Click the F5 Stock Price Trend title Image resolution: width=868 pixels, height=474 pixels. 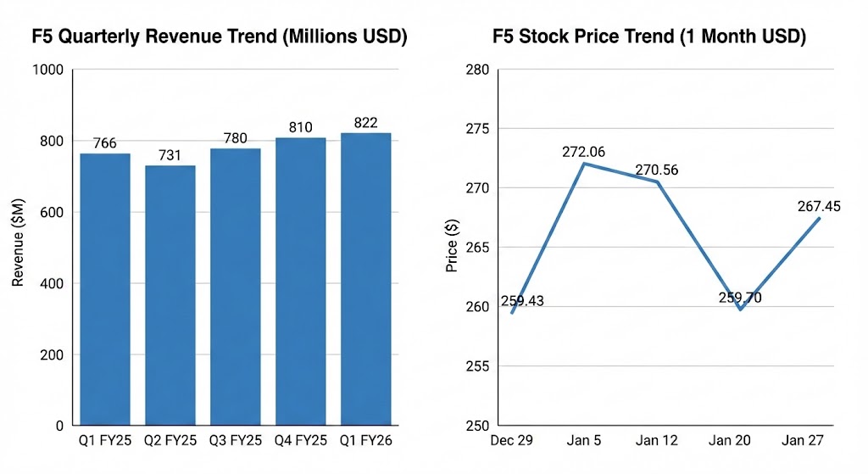point(648,37)
